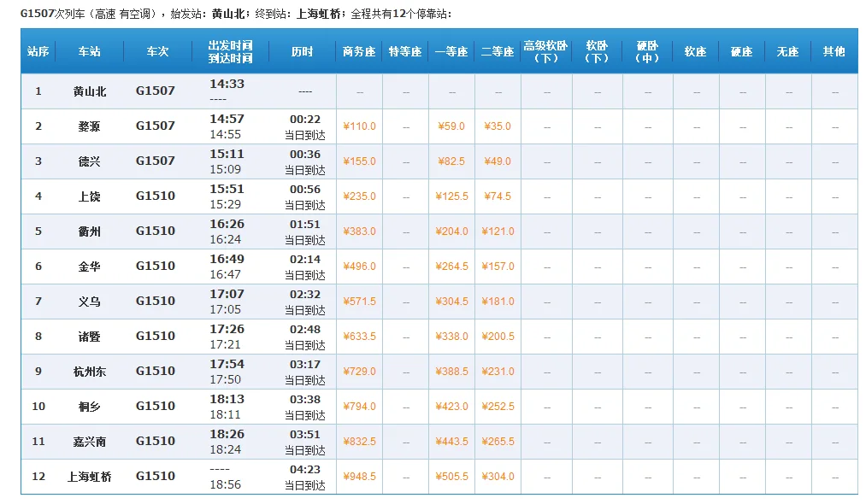
Task: Click the 04:23 travel duration in the last row
Action: point(304,470)
